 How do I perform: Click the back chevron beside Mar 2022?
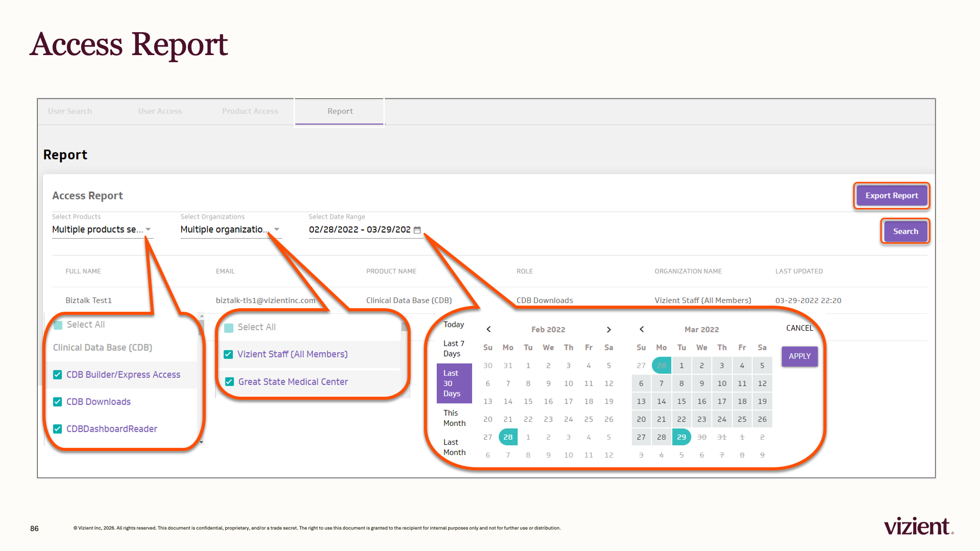click(x=642, y=330)
